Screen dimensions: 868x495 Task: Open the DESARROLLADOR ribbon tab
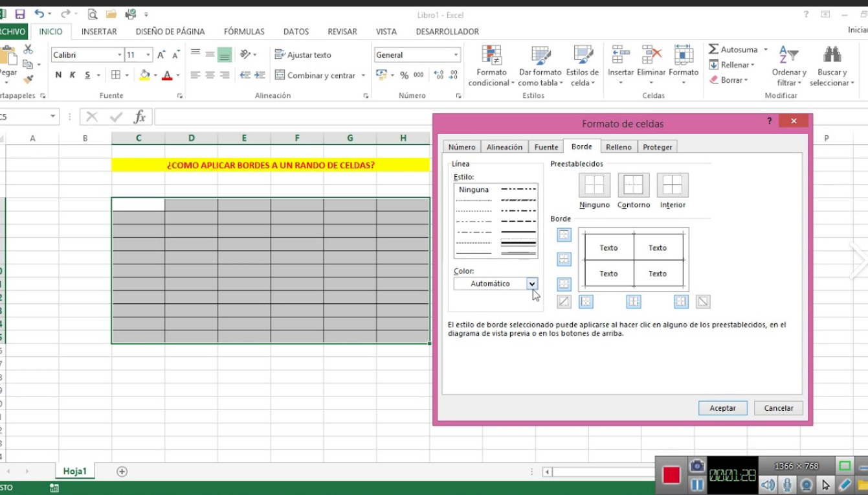[x=447, y=31]
